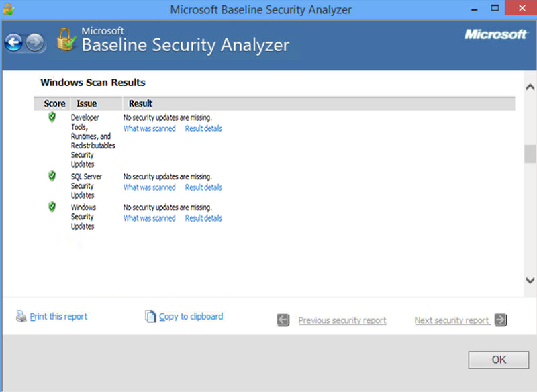Viewport: 537px width, 392px height.
Task: Open What was scanned for Developer Tools
Action: [149, 128]
